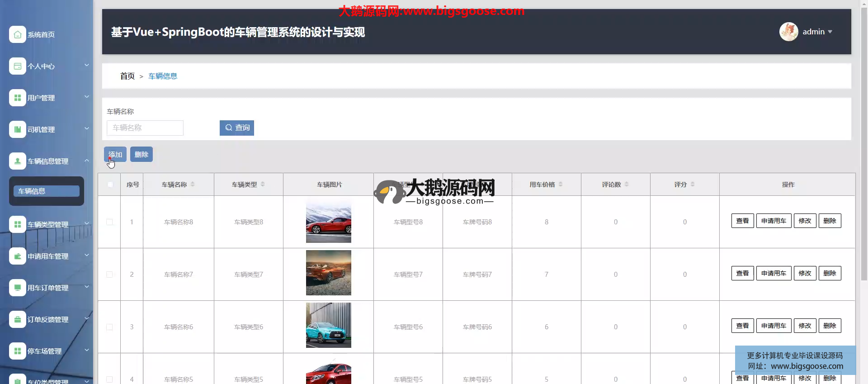Image resolution: width=868 pixels, height=384 pixels.
Task: Expand the 停车场管理 menu chevron
Action: coord(87,350)
